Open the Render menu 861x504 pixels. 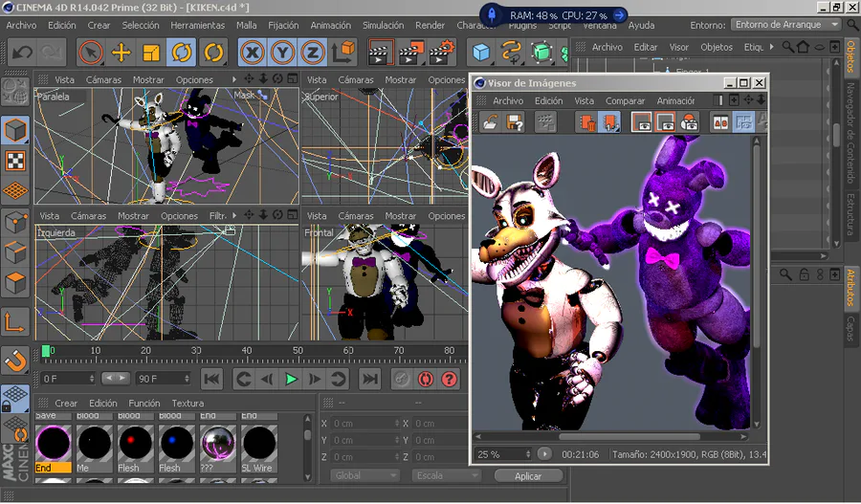coord(430,25)
